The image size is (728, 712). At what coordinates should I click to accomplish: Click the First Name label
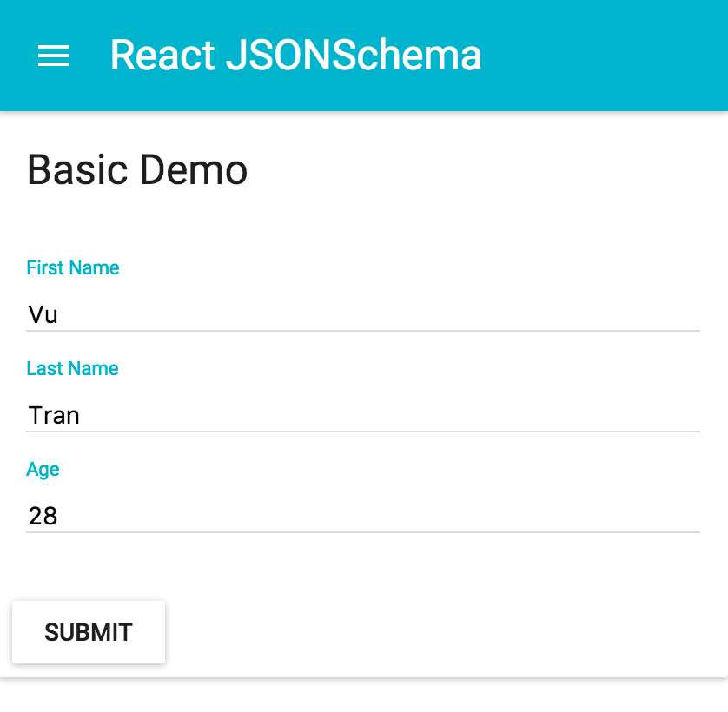click(73, 267)
